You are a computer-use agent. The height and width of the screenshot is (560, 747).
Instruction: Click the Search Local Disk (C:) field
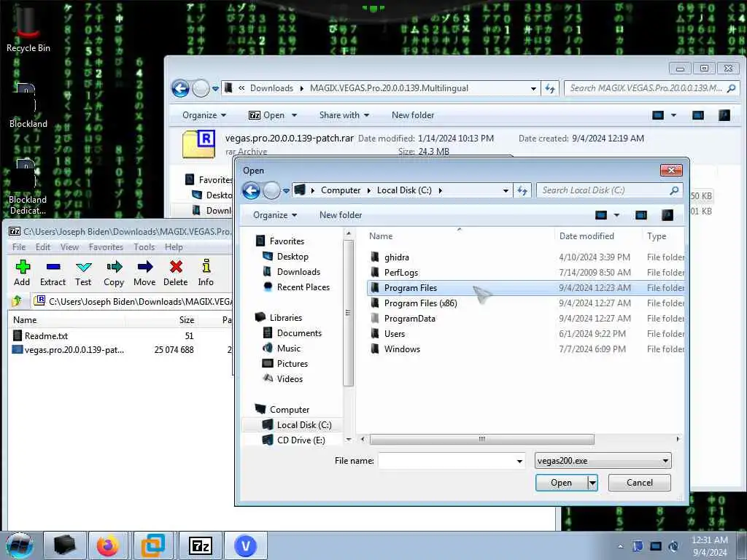coord(609,190)
